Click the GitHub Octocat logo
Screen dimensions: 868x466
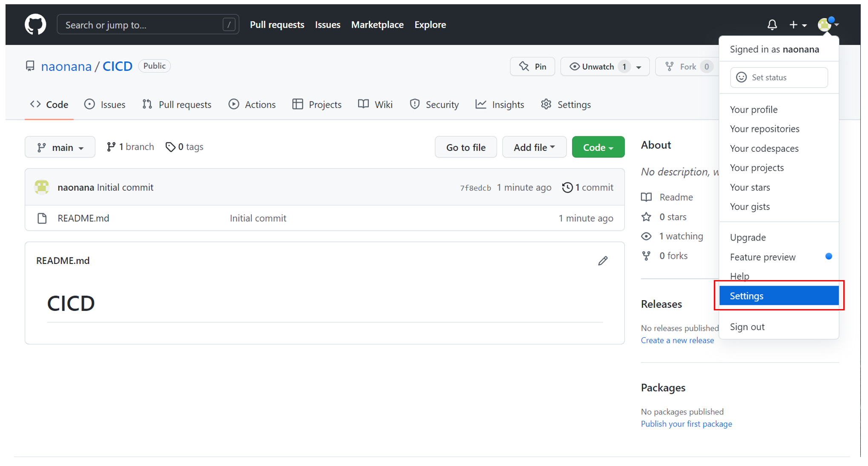click(35, 25)
